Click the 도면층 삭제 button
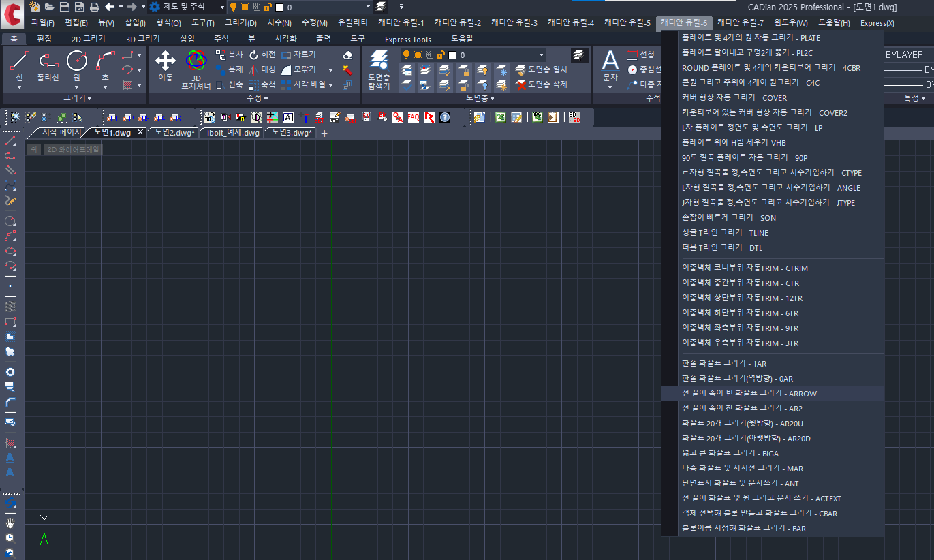The image size is (934, 560). (542, 84)
